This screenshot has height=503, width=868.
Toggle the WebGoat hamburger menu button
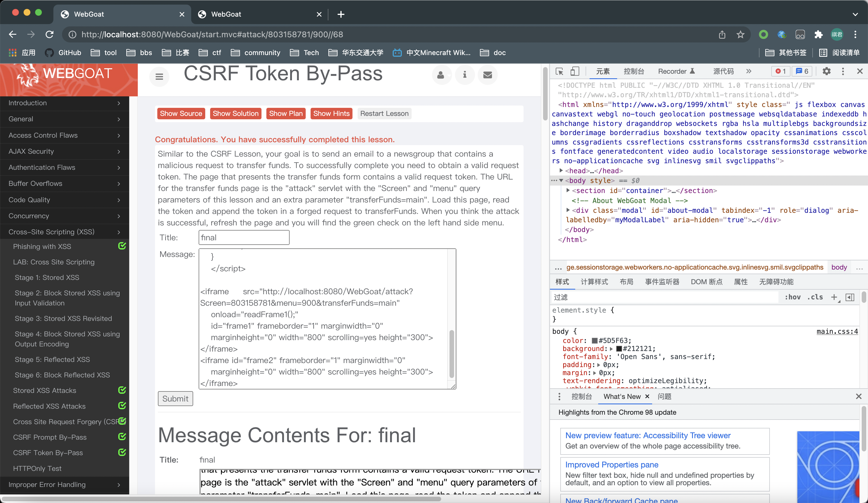pos(159,76)
